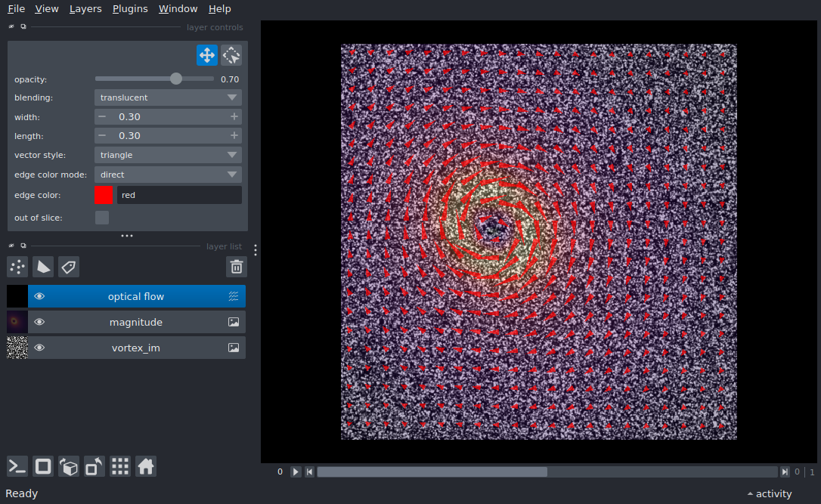Hide the optical flow layer

pyautogui.click(x=39, y=296)
